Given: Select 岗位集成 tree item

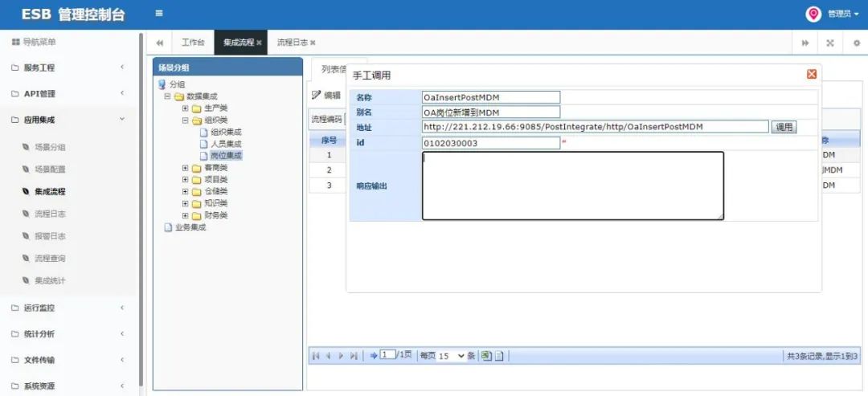Looking at the screenshot, I should pyautogui.click(x=226, y=156).
